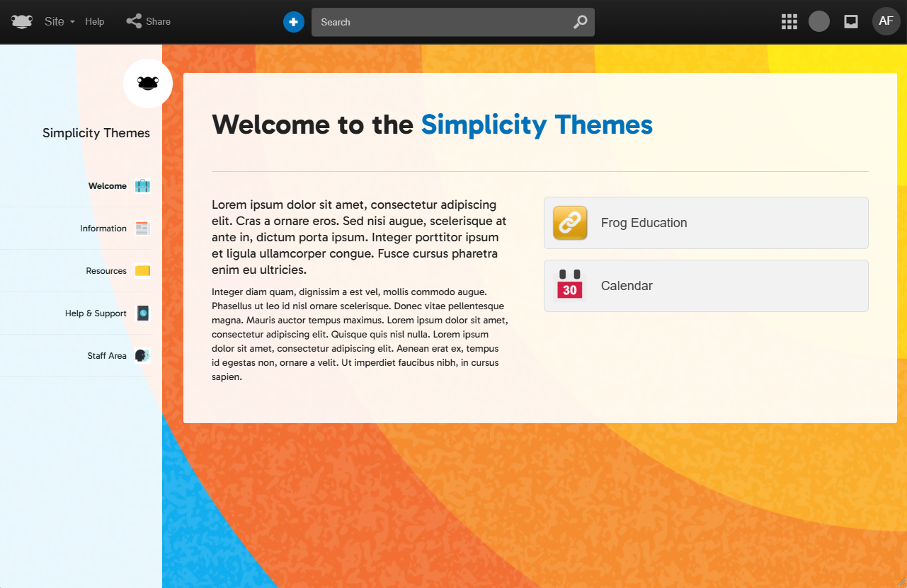Open the Help menu
This screenshot has height=588, width=907.
click(95, 22)
